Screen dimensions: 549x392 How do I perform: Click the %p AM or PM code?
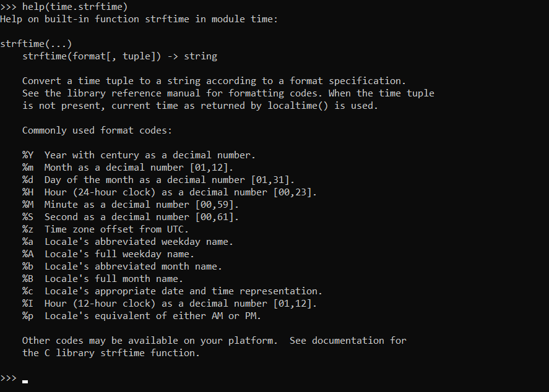pyautogui.click(x=28, y=316)
